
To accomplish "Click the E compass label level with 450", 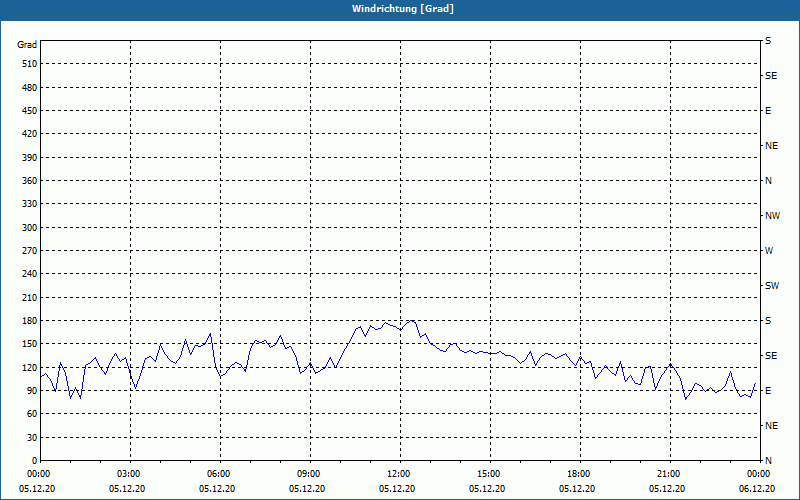I will 768,111.
